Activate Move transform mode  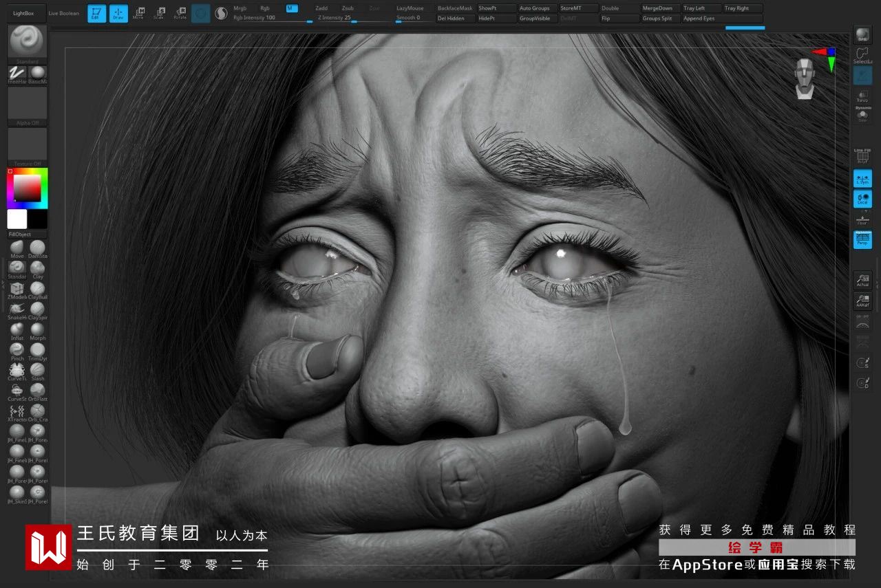[x=139, y=13]
